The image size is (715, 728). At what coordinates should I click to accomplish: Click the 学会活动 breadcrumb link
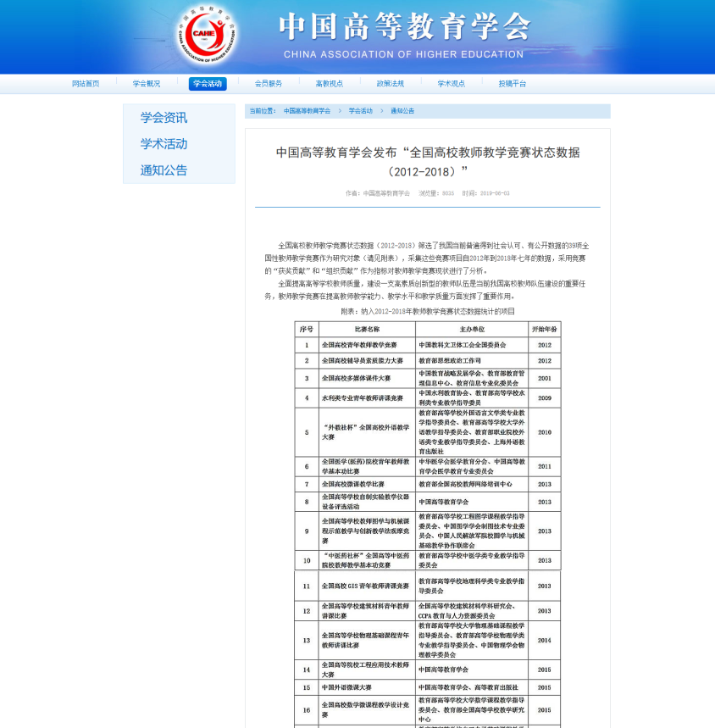[x=360, y=111]
